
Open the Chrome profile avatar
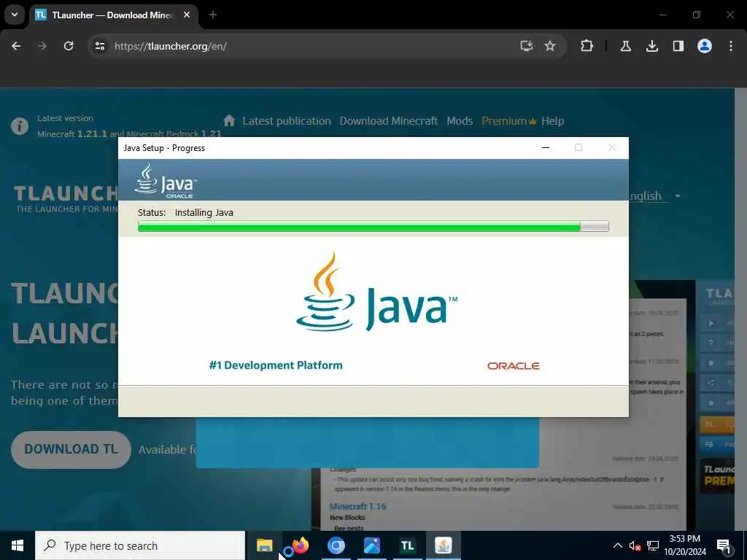(705, 46)
